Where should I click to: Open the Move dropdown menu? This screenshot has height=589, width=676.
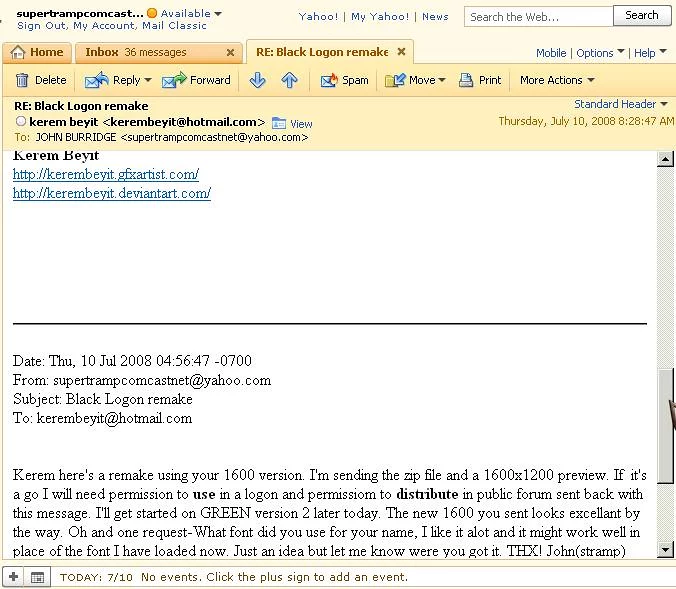pyautogui.click(x=441, y=80)
